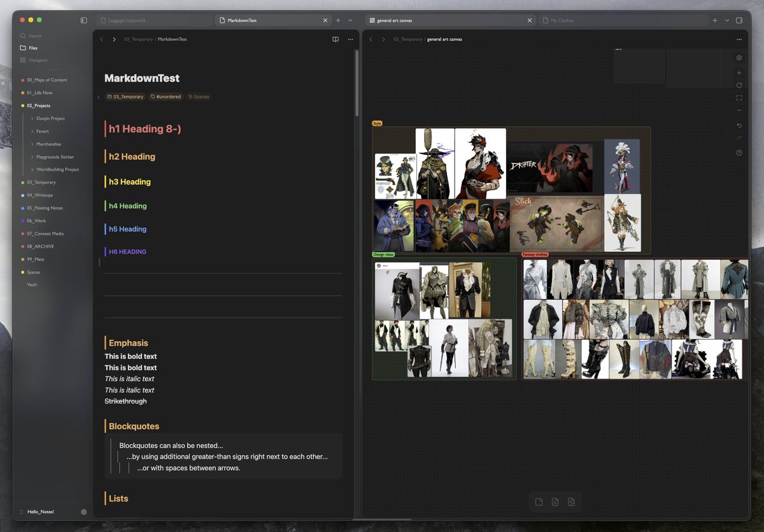
Task: Click the Spaces chip under note title
Action: point(199,97)
